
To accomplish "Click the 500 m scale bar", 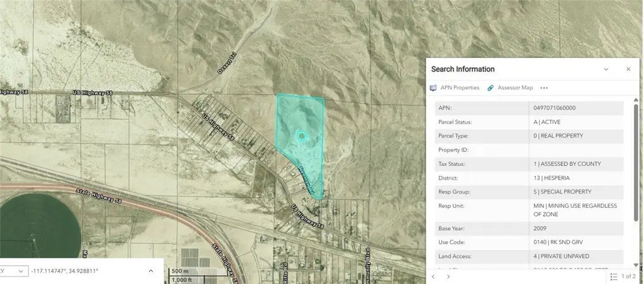I will [181, 271].
